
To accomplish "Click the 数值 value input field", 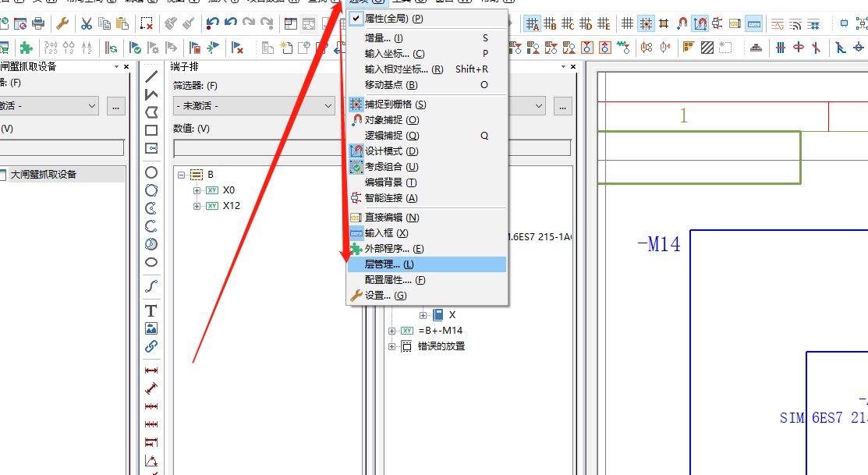I will pos(254,148).
